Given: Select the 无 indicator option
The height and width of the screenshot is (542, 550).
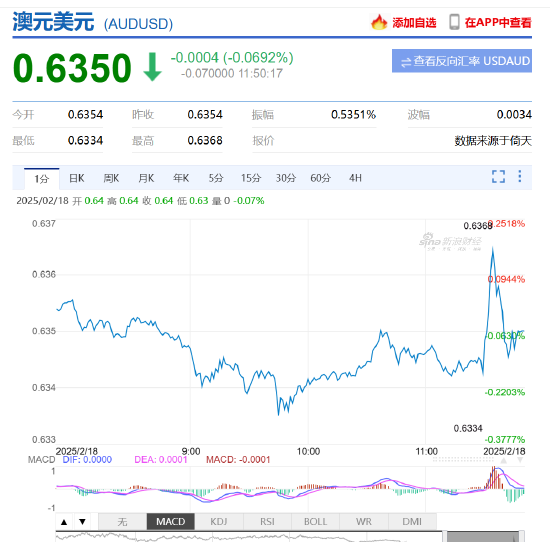Looking at the screenshot, I should coord(122,522).
